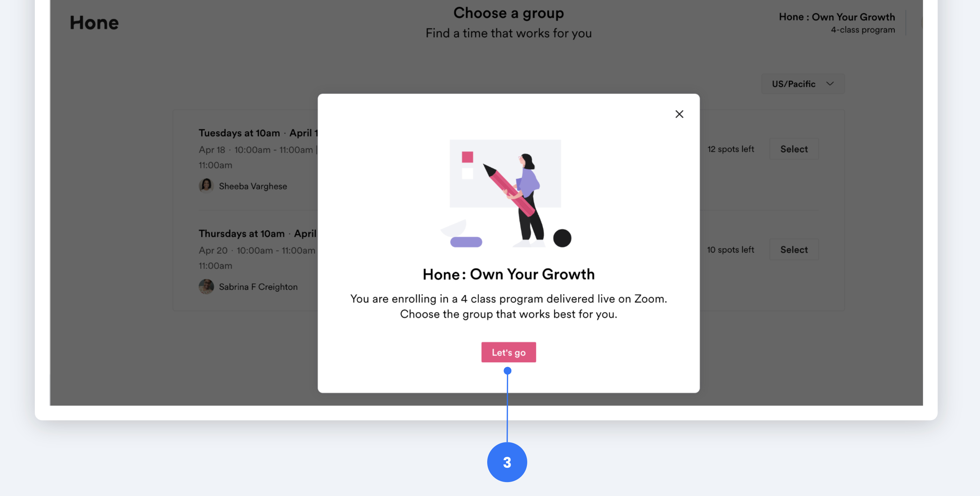
Task: Click Sabrina F Creighton's avatar photo
Action: [x=206, y=287]
